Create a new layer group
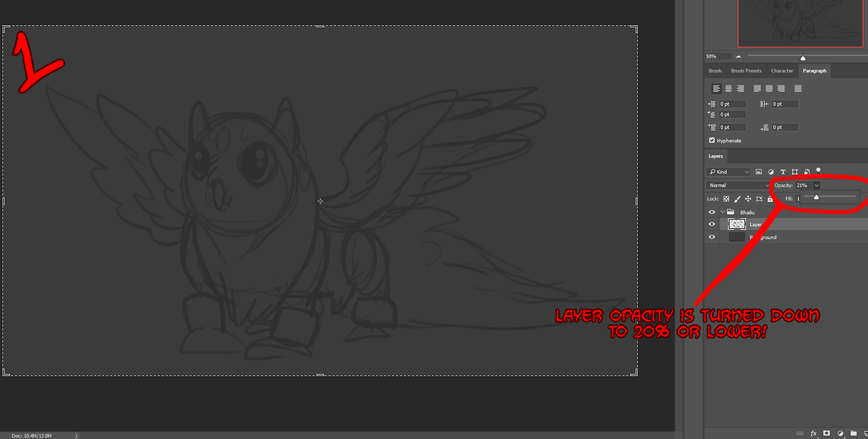 [x=853, y=433]
